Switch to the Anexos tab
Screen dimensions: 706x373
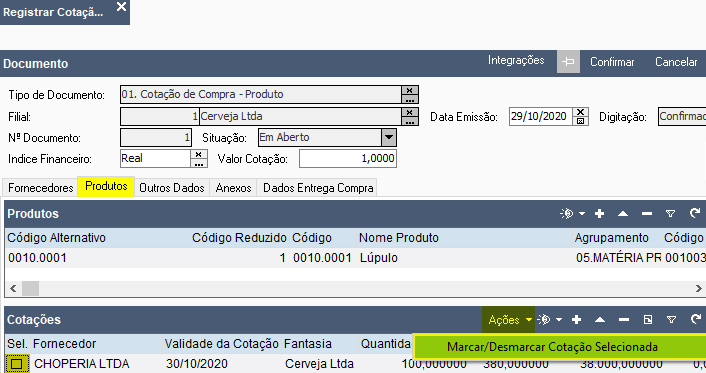click(233, 188)
